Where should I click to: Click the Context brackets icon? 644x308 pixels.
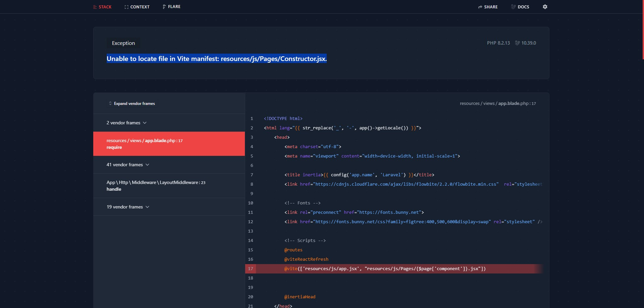pyautogui.click(x=126, y=7)
